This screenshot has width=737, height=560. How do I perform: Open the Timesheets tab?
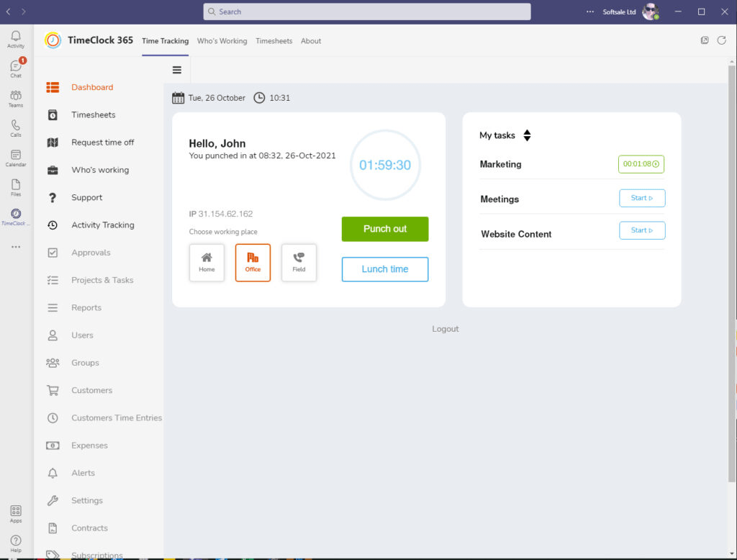point(274,41)
